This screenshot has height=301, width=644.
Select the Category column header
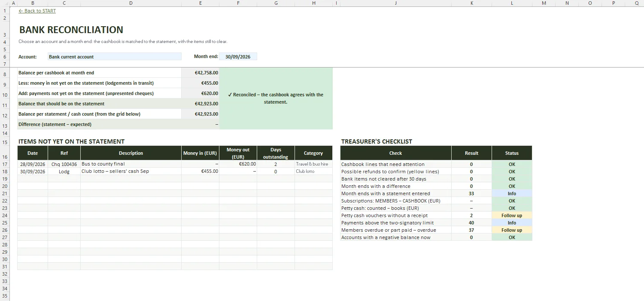[x=313, y=153]
